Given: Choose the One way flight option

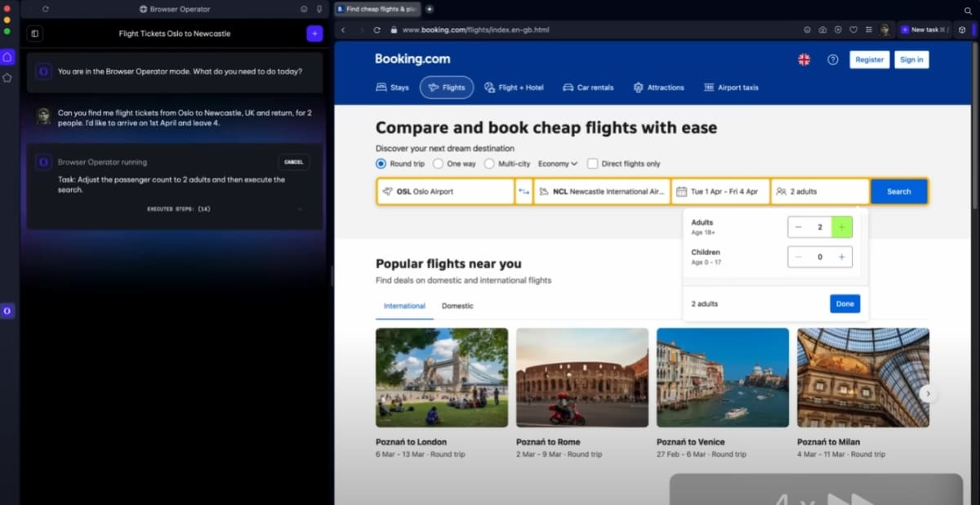Looking at the screenshot, I should click(439, 163).
